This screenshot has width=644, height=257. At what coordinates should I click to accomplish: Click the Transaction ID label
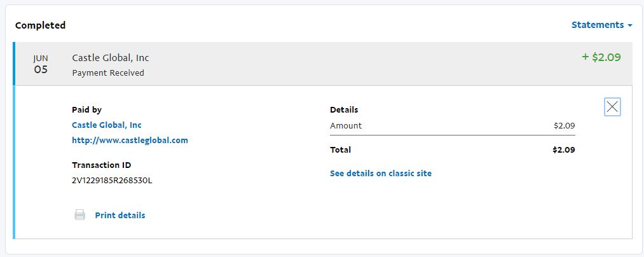[101, 165]
